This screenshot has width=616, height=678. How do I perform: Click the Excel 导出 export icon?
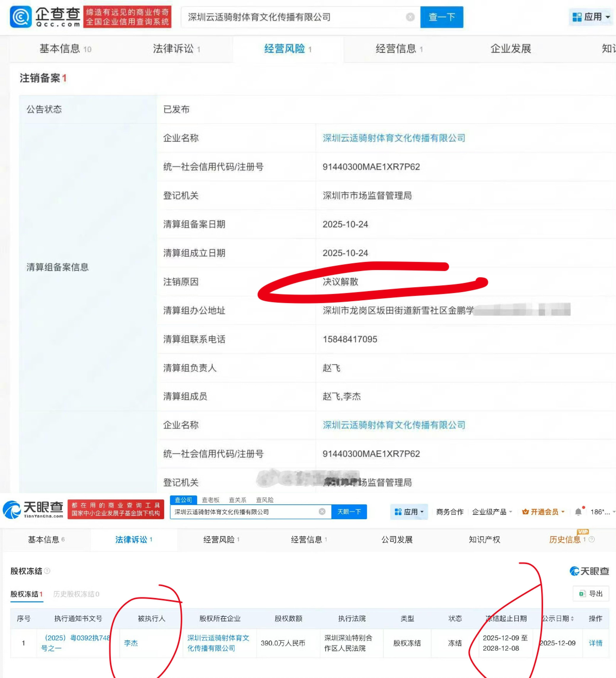582,594
